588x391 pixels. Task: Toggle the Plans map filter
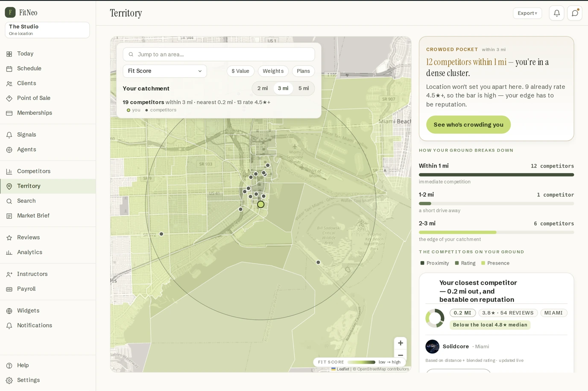click(x=303, y=71)
